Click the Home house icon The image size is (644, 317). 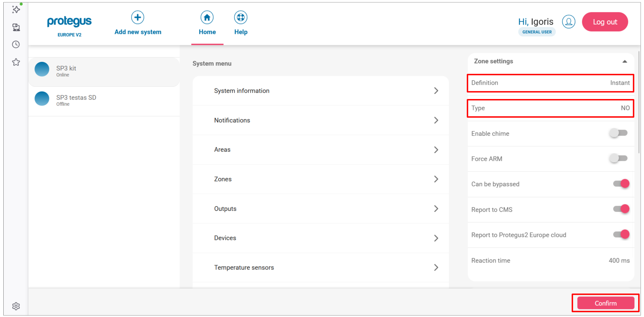207,17
